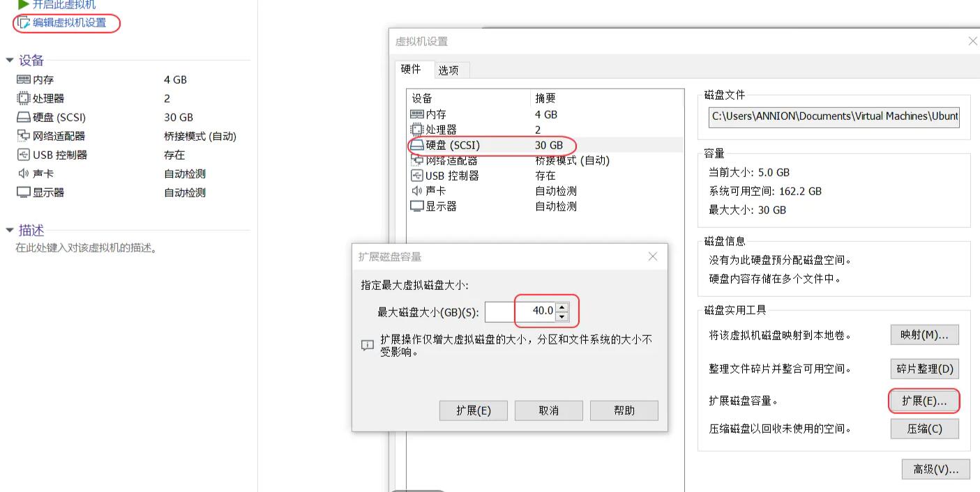Close the 虚拟机设置 dialog

click(972, 42)
